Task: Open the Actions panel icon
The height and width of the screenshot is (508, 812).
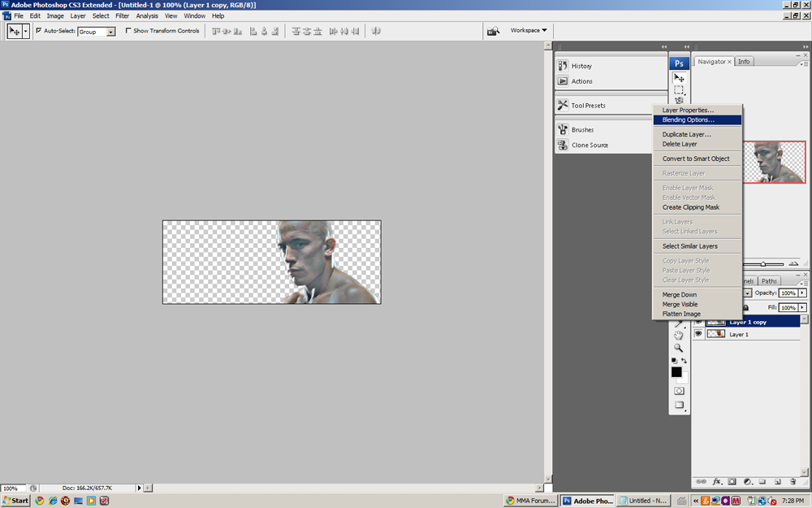Action: click(x=563, y=81)
